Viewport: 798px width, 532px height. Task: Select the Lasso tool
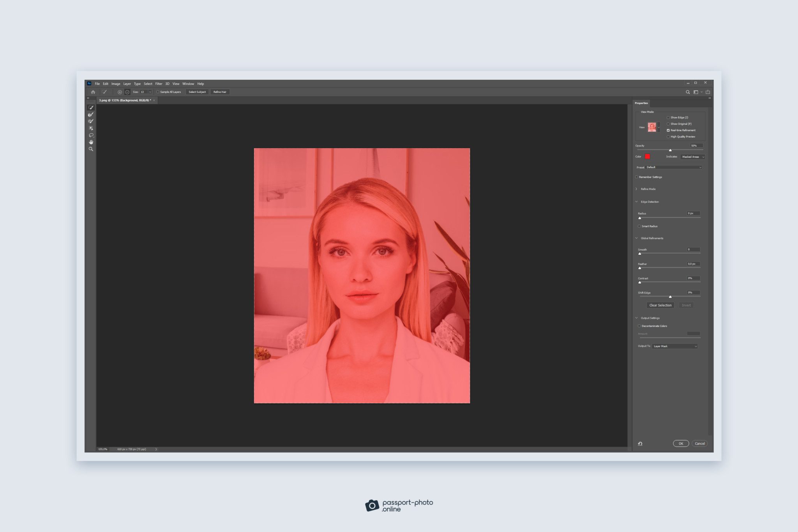point(91,135)
